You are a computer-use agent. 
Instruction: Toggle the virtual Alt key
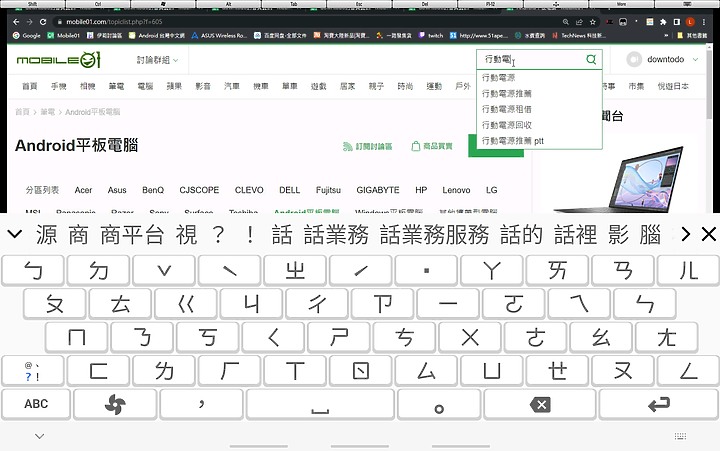coord(229,4)
